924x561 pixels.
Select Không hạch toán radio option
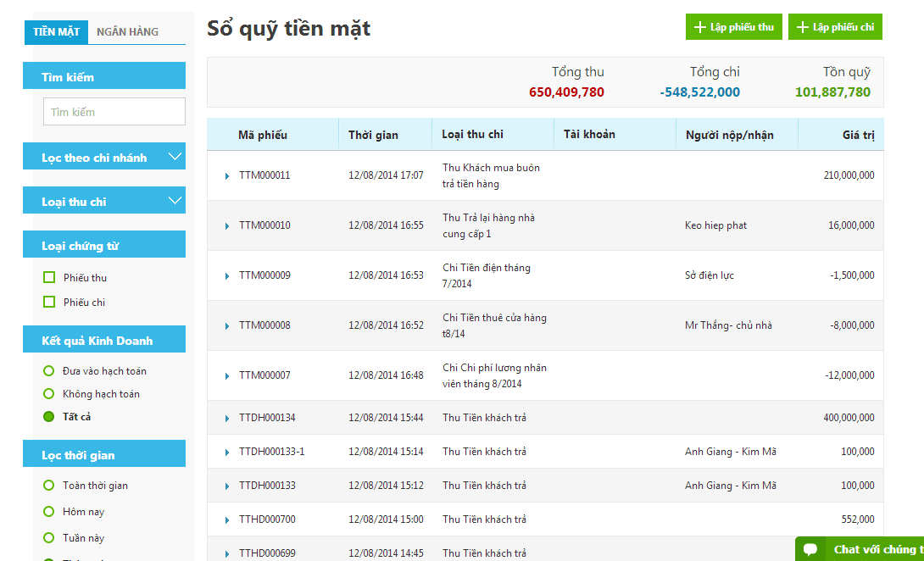point(49,394)
